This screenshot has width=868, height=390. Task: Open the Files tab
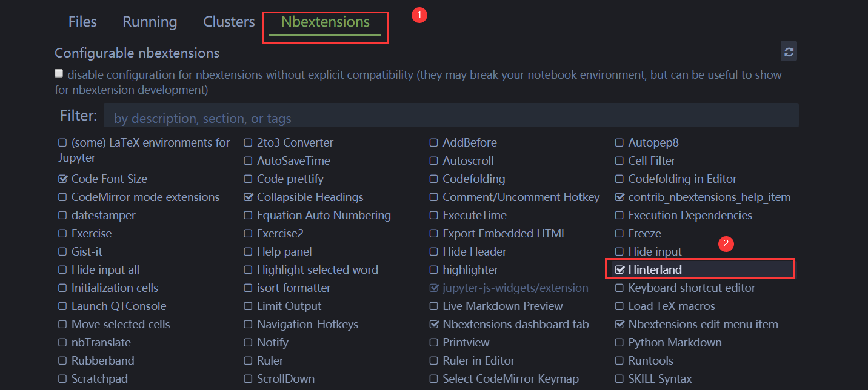(82, 22)
